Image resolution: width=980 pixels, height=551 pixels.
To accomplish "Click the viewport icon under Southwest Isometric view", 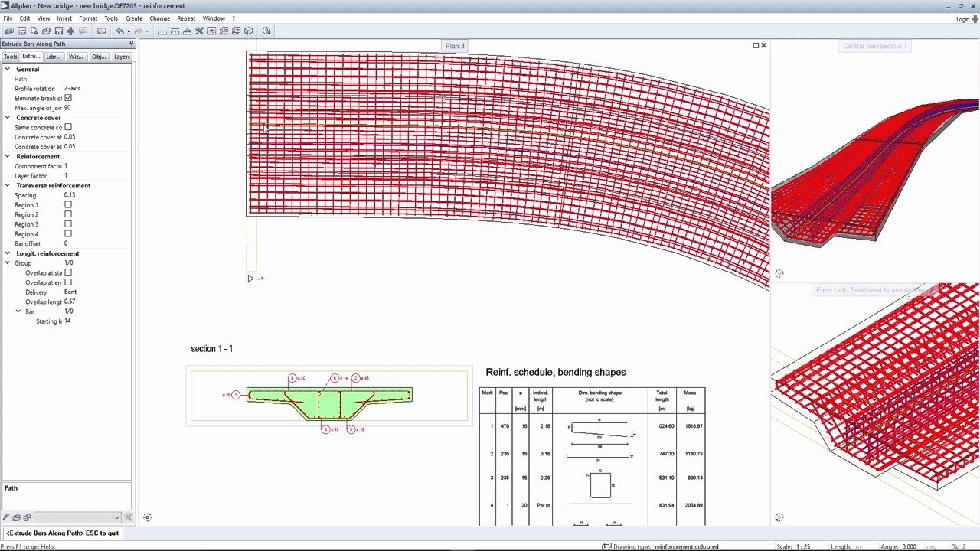I will click(x=779, y=517).
